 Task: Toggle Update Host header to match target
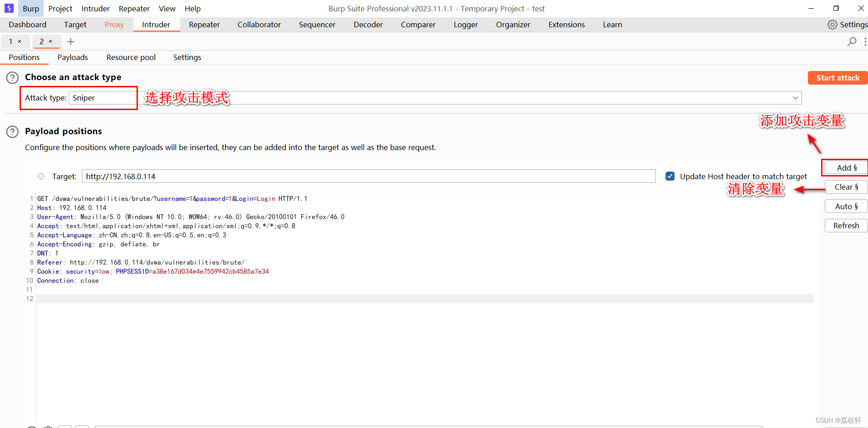tap(670, 176)
